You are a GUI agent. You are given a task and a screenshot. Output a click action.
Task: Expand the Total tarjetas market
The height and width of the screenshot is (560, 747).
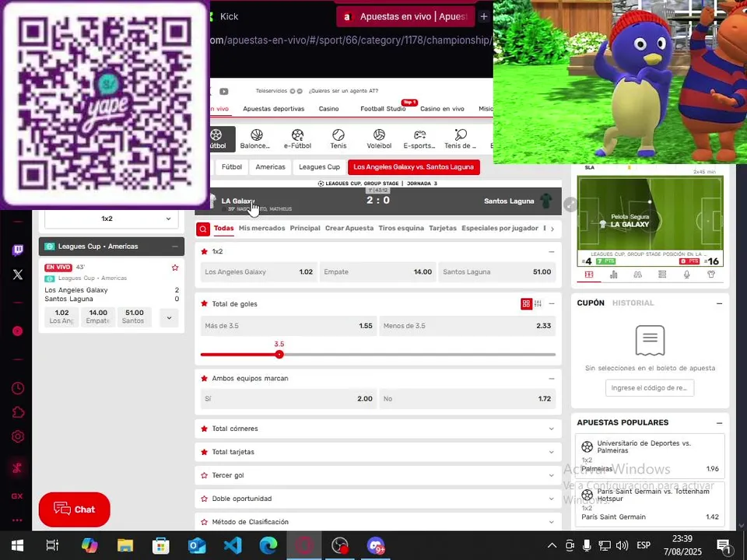click(x=551, y=452)
